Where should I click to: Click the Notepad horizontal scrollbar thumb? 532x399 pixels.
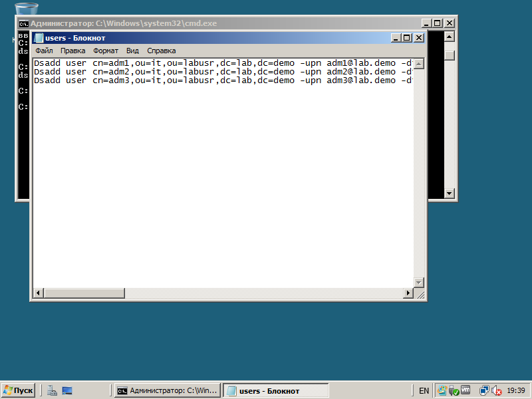tap(84, 293)
